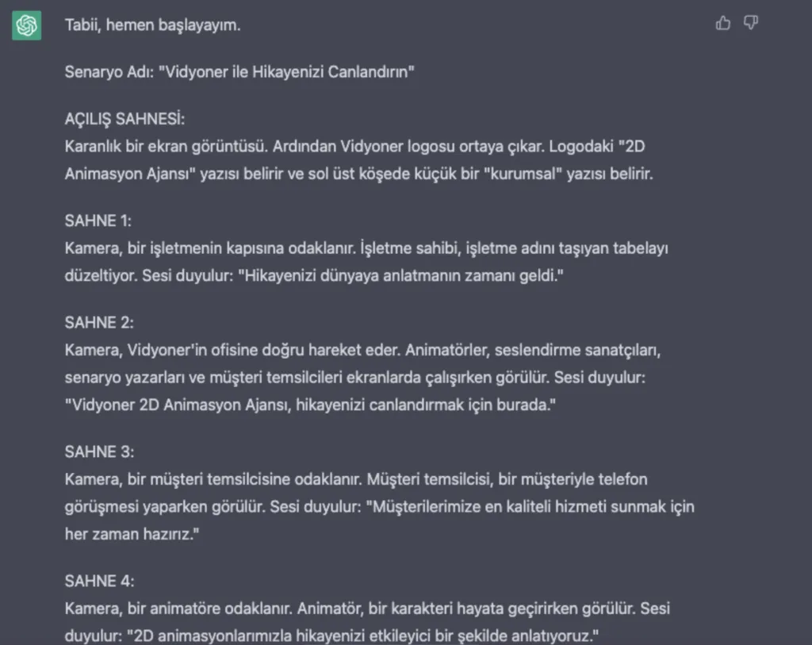Click the line starting 'Animasyon Ajansı" yazısı belirir'
This screenshot has height=645, width=812.
click(x=359, y=174)
